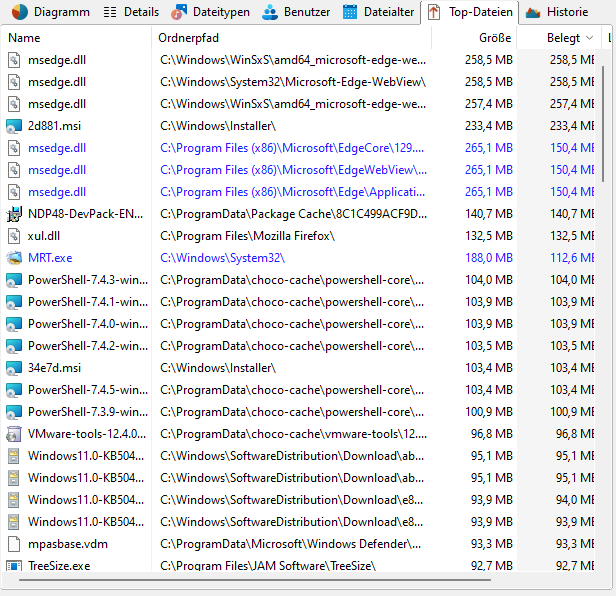The image size is (616, 596).
Task: Select the 34e7d.msi file name
Action: pyautogui.click(x=54, y=368)
